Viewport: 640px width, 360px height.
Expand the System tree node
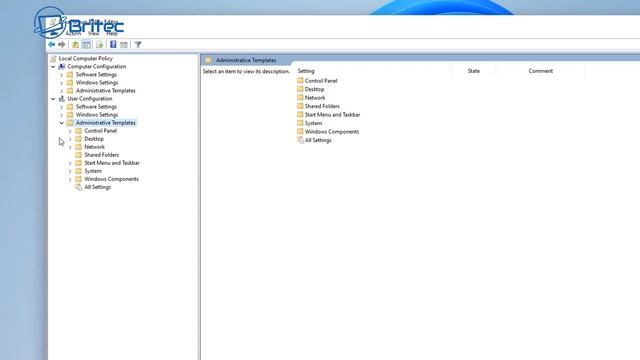pos(70,171)
